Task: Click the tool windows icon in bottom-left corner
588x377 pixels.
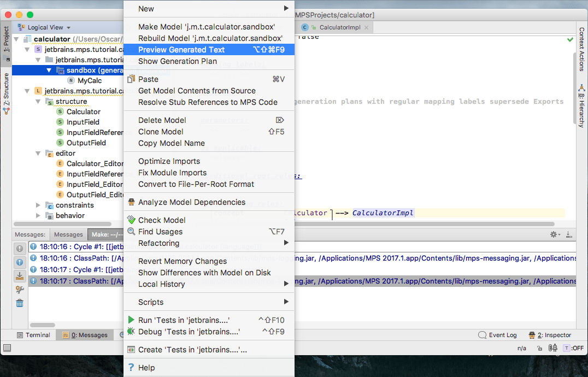Action: click(7, 348)
